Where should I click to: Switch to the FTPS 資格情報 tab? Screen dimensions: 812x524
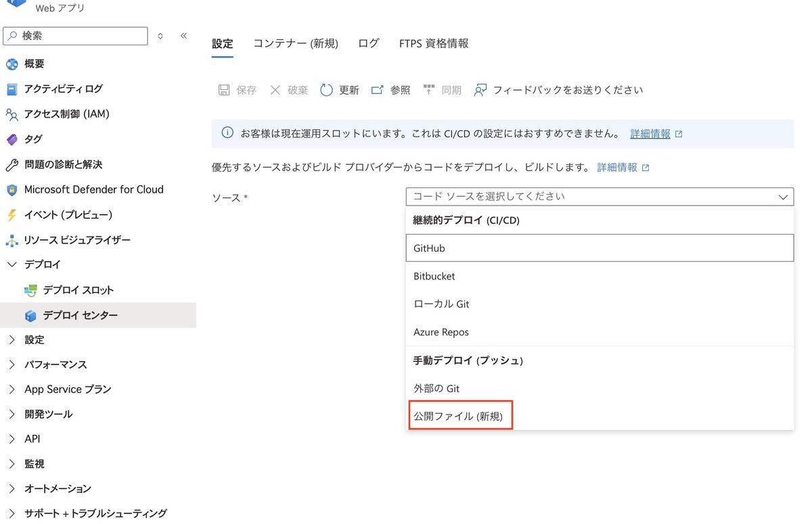434,44
